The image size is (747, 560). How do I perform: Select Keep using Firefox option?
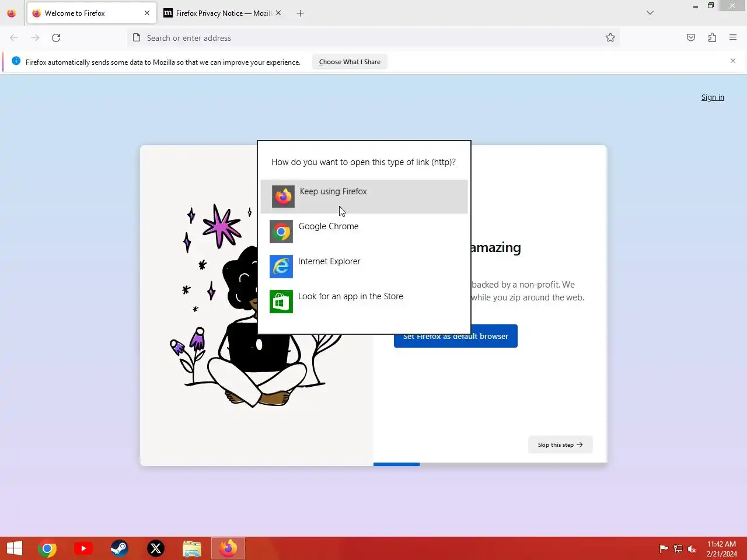coord(364,197)
